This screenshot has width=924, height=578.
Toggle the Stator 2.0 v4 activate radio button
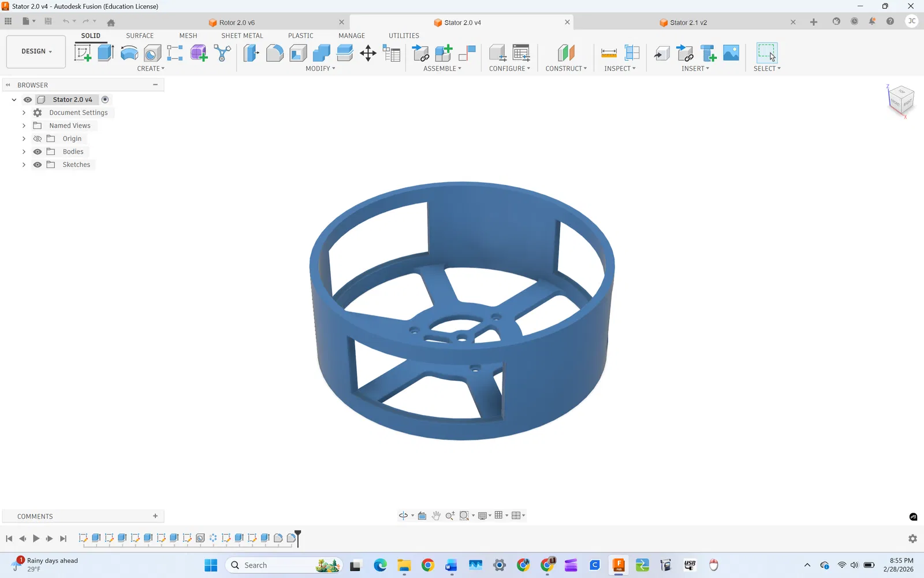105,99
